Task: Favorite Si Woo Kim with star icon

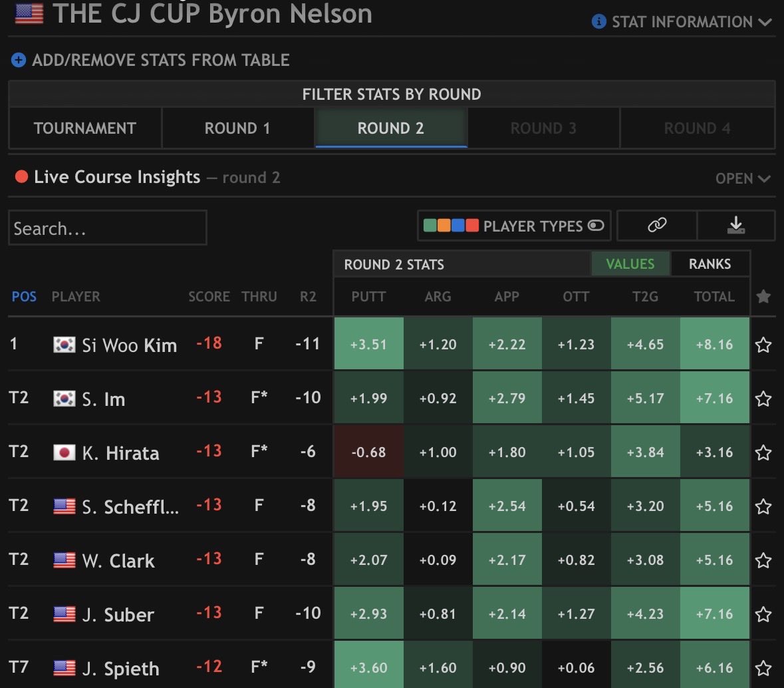Action: tap(763, 345)
